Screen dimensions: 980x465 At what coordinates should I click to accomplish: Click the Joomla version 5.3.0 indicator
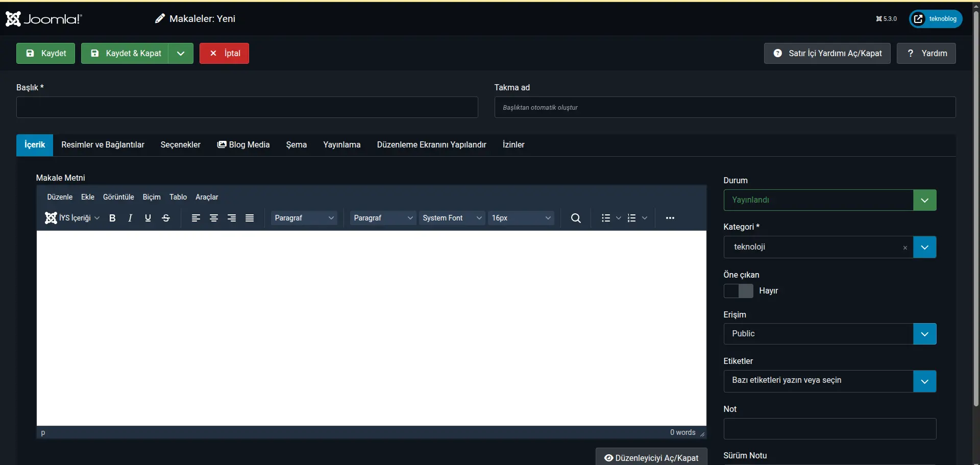[x=887, y=19]
